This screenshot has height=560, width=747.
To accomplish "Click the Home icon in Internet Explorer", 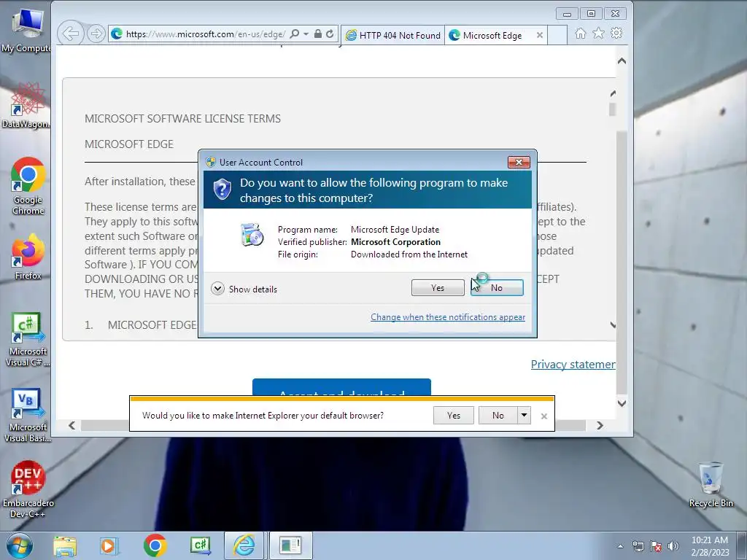I will coord(580,34).
